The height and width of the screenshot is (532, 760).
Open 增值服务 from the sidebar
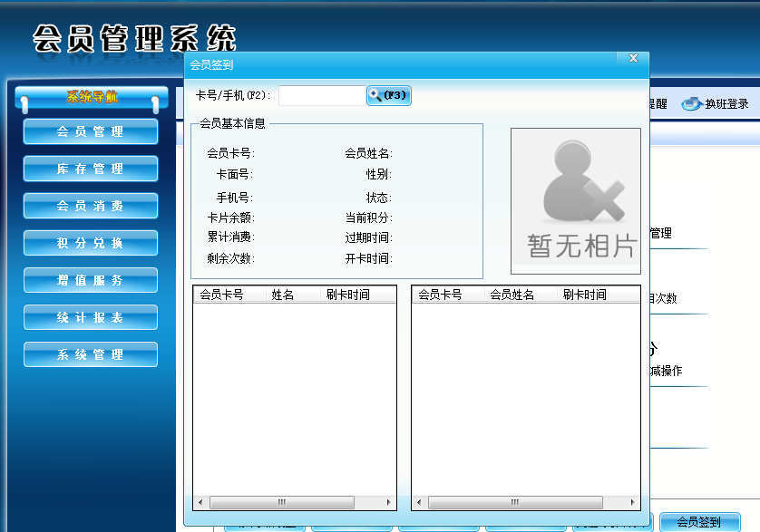point(90,280)
